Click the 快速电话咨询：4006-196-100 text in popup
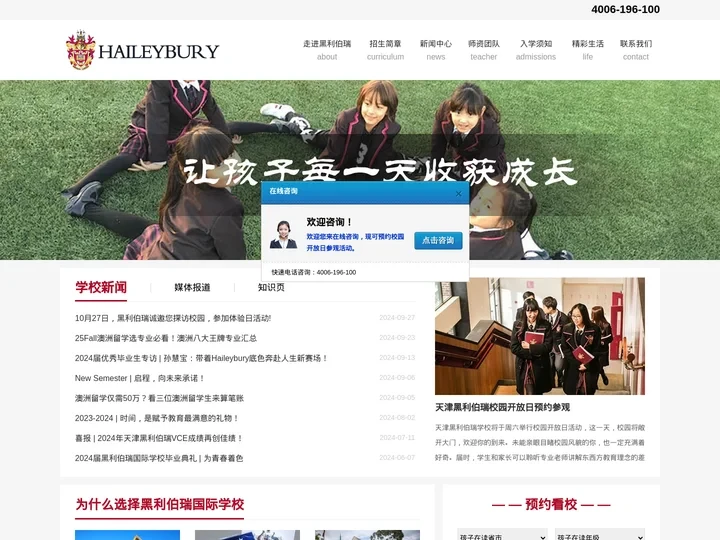The image size is (720, 540). pyautogui.click(x=314, y=272)
